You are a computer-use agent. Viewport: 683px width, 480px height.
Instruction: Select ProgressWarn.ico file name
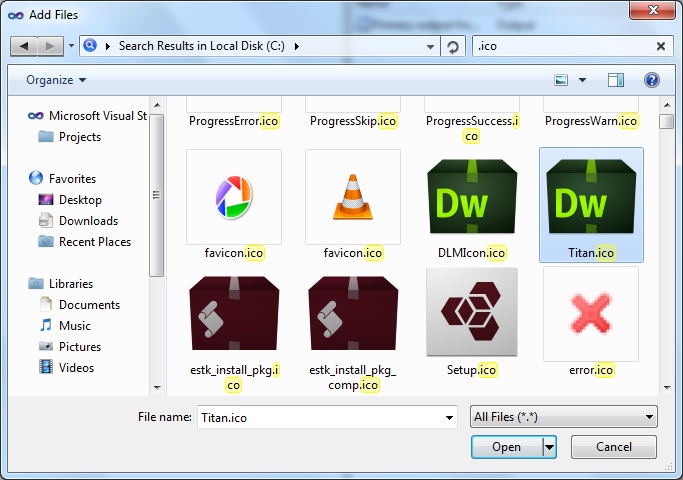(x=591, y=121)
